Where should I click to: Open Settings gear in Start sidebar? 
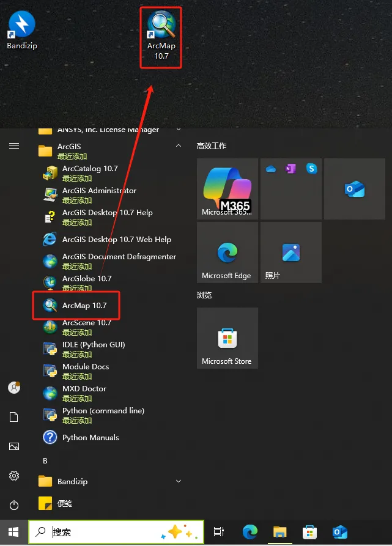(14, 476)
